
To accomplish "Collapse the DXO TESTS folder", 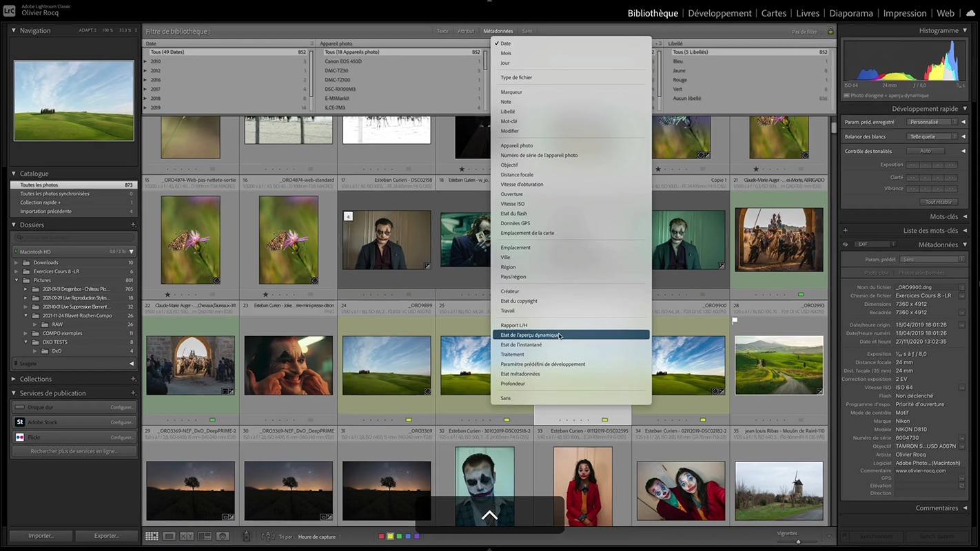I will click(x=25, y=342).
